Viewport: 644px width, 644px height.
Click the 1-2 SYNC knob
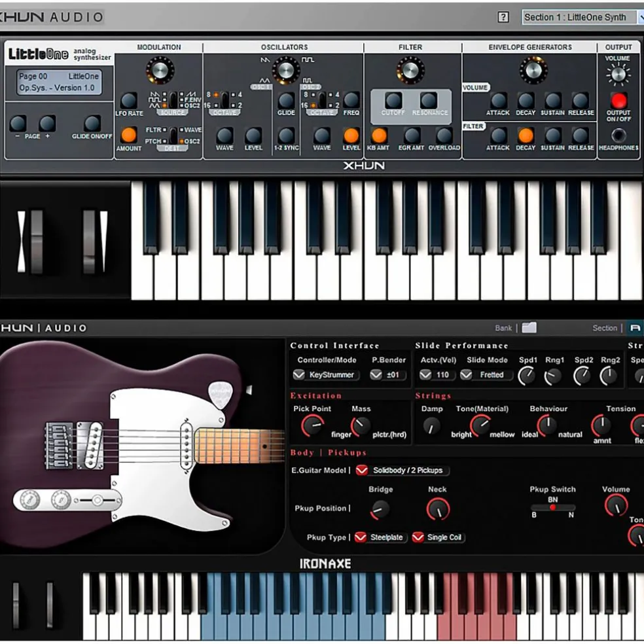point(286,135)
